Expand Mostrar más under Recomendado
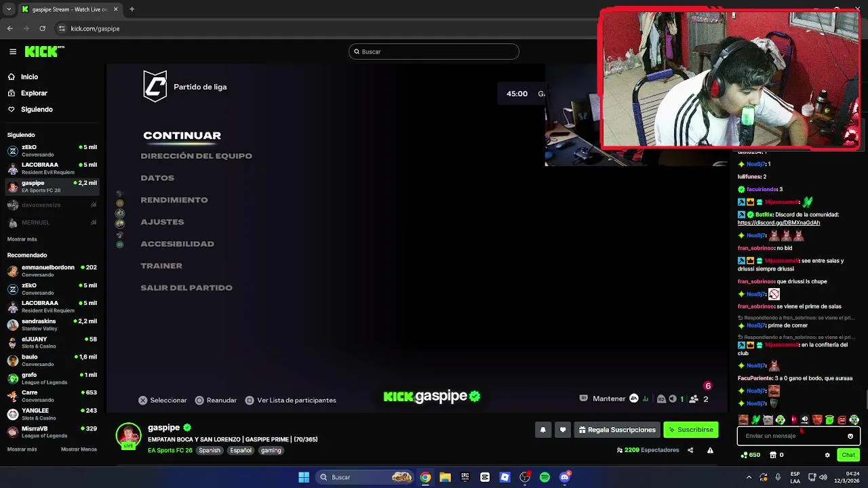Screen dimensions: 868x488 tap(22, 449)
